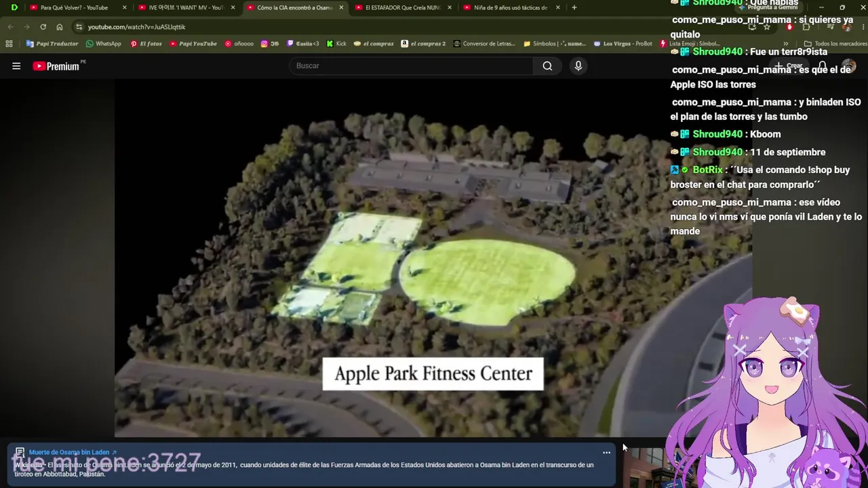Reload the current page

tap(43, 27)
